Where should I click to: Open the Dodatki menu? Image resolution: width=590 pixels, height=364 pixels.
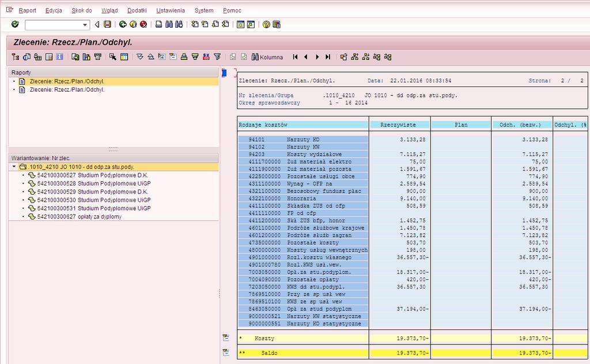pos(137,10)
